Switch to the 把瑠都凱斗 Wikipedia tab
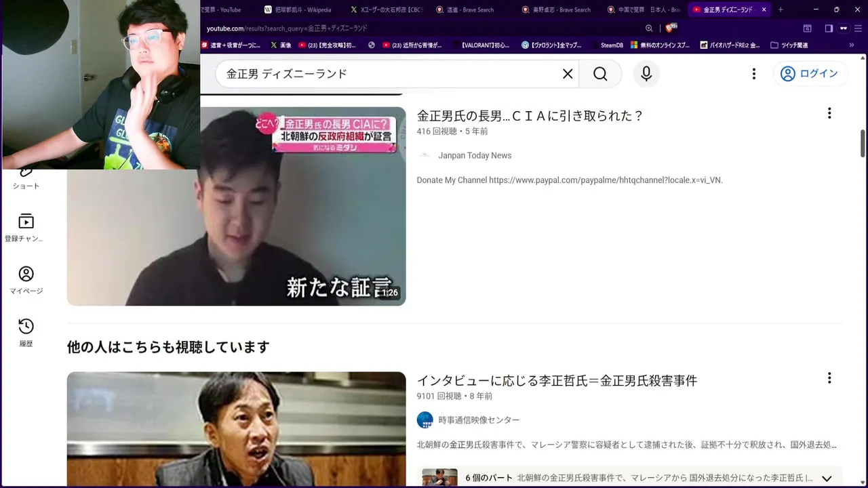 [298, 9]
